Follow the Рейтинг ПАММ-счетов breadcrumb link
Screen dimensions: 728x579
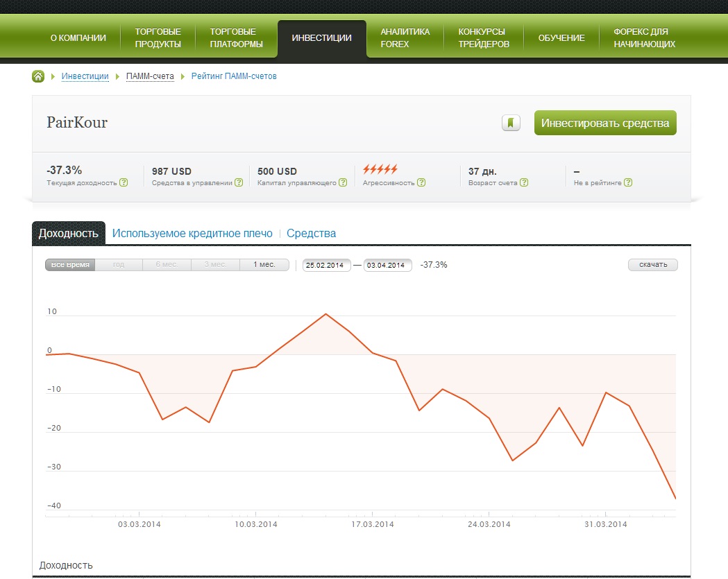[234, 76]
